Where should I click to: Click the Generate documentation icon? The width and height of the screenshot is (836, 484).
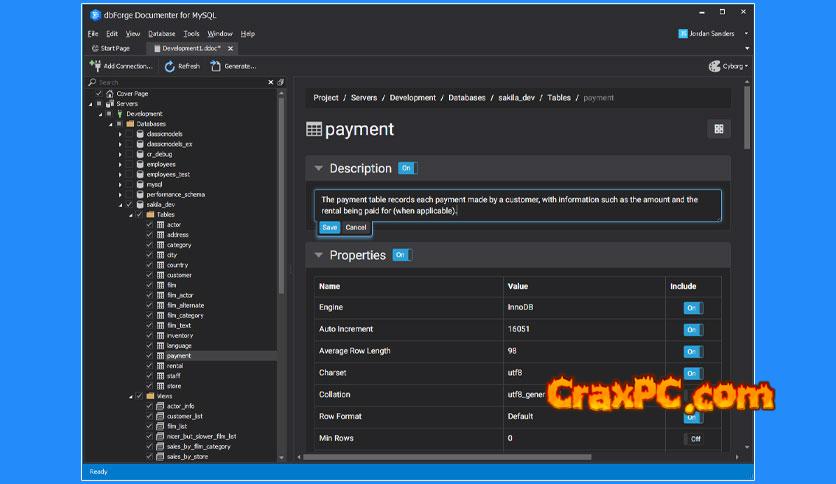215,66
